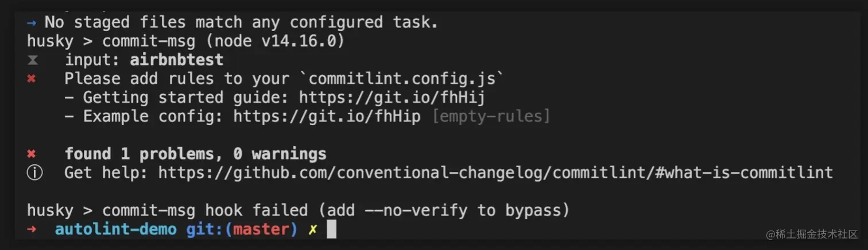868x250 pixels.
Task: Open the https://git.io/fhHip example config link
Action: coord(327,117)
